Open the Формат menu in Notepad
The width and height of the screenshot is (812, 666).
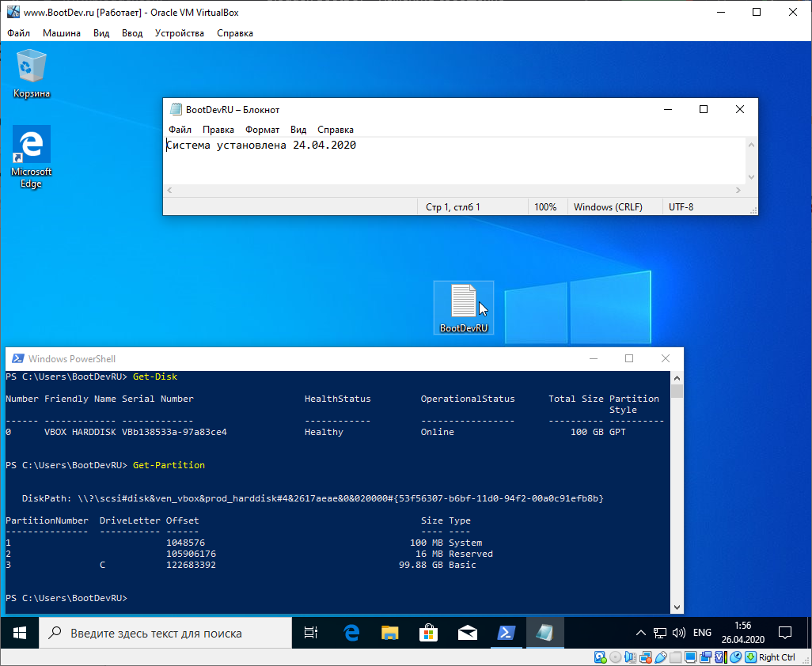coord(262,129)
